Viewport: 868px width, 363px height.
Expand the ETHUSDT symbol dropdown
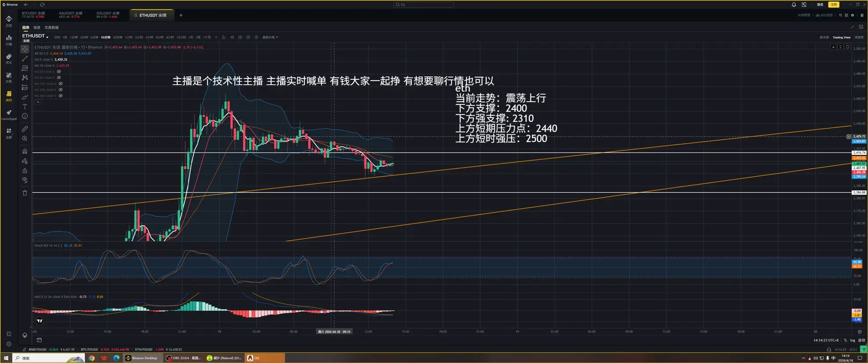[x=47, y=37]
